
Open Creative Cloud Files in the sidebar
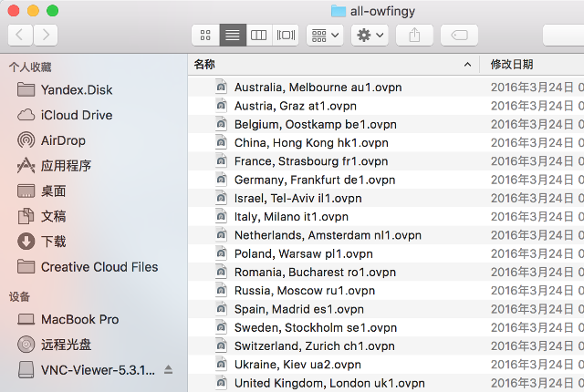88,267
